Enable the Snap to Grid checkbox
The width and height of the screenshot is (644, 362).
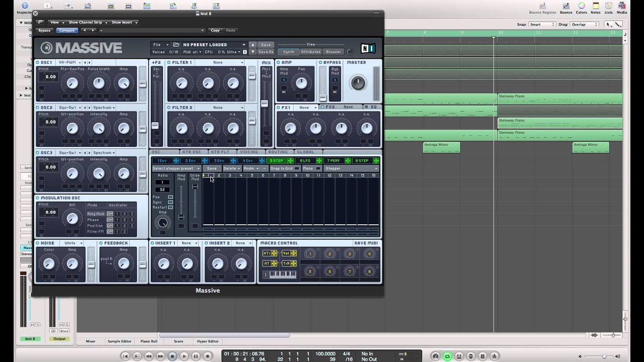pos(297,168)
